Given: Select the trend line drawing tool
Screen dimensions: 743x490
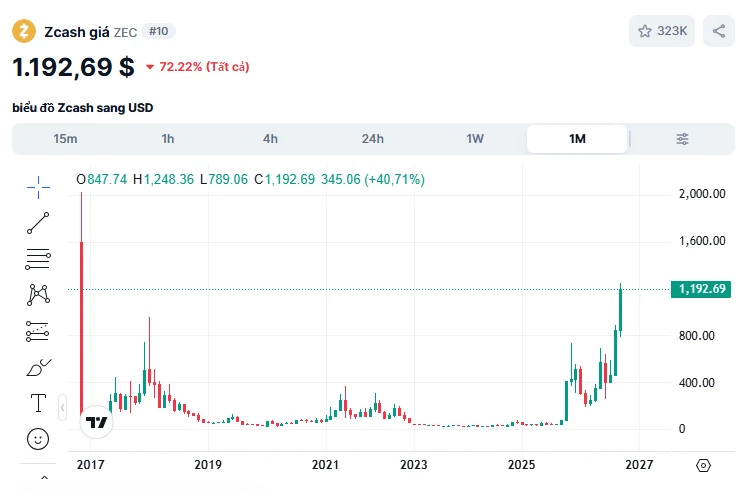Looking at the screenshot, I should point(38,223).
